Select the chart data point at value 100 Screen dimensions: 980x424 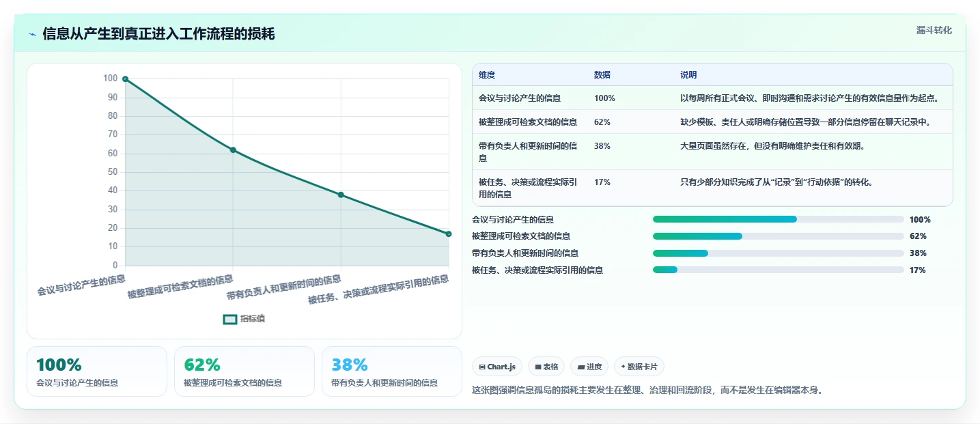[x=125, y=79]
